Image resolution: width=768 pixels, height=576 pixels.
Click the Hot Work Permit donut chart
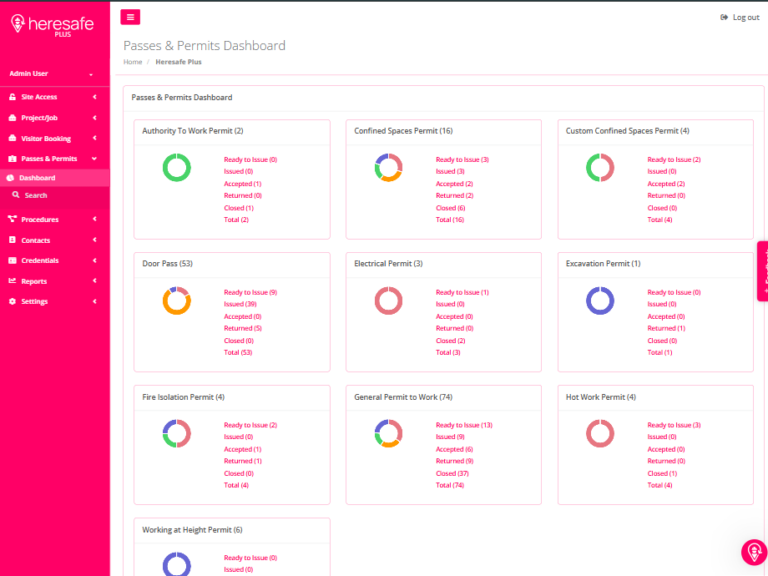click(x=600, y=433)
